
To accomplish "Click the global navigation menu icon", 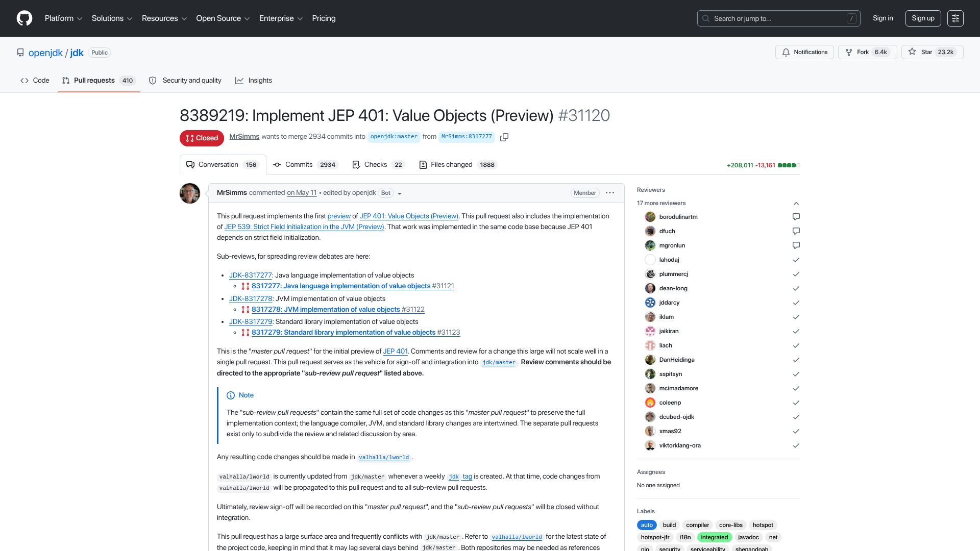I will coord(955,18).
